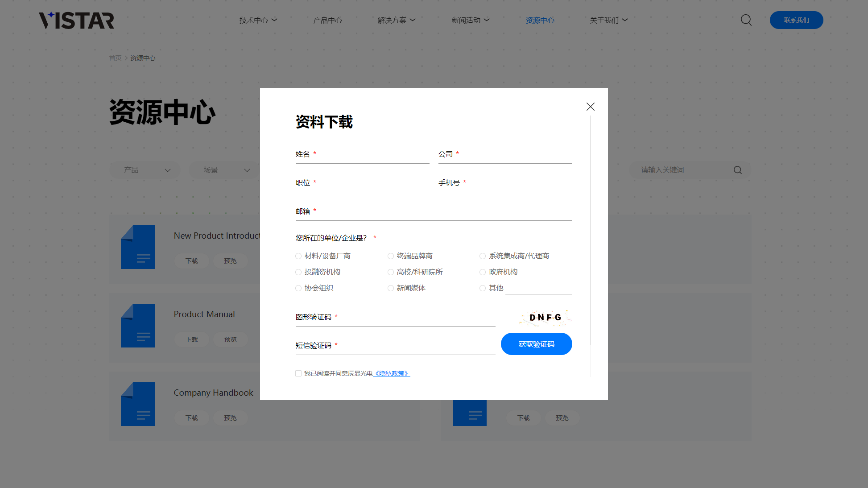Viewport: 868px width, 488px height.
Task: Switch to the 产品中心 section
Action: [327, 20]
